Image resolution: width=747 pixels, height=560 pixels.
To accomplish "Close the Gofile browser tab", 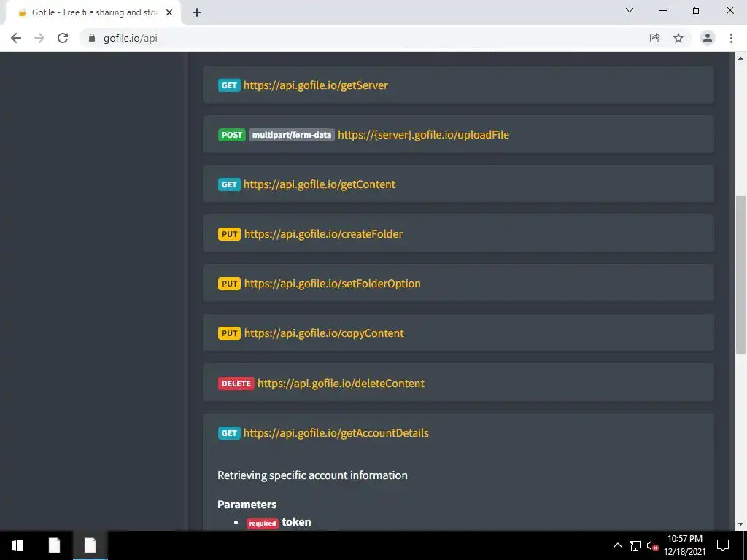I will pyautogui.click(x=169, y=12).
